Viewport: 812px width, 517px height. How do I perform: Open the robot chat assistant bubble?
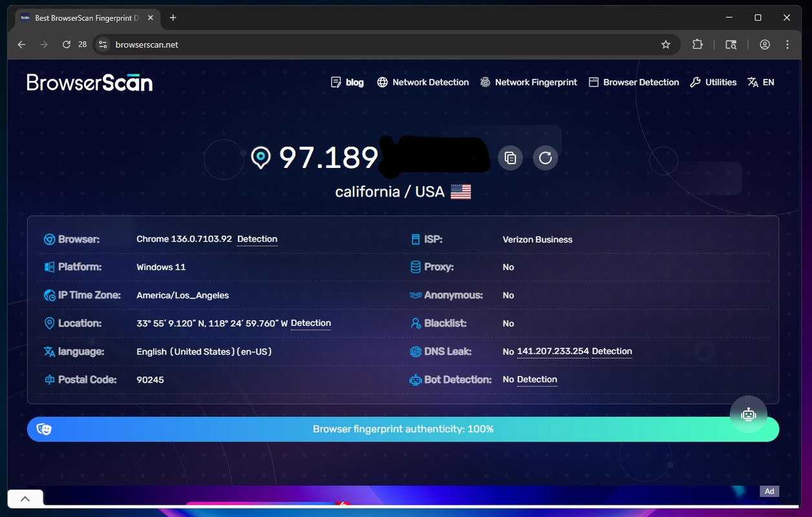coord(749,414)
